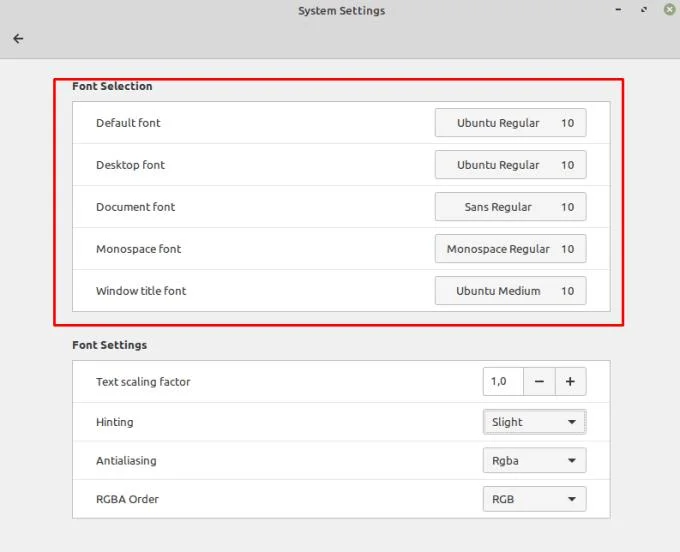Screen dimensions: 680x552
Task: Maximize the System Settings window
Action: click(644, 10)
